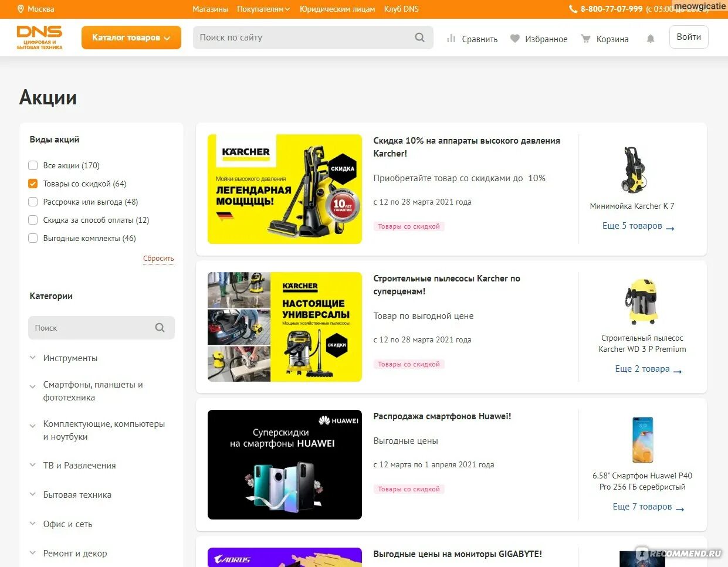Open Распродажа смартфонов Huawei promo title
This screenshot has width=728, height=567.
[x=442, y=416]
